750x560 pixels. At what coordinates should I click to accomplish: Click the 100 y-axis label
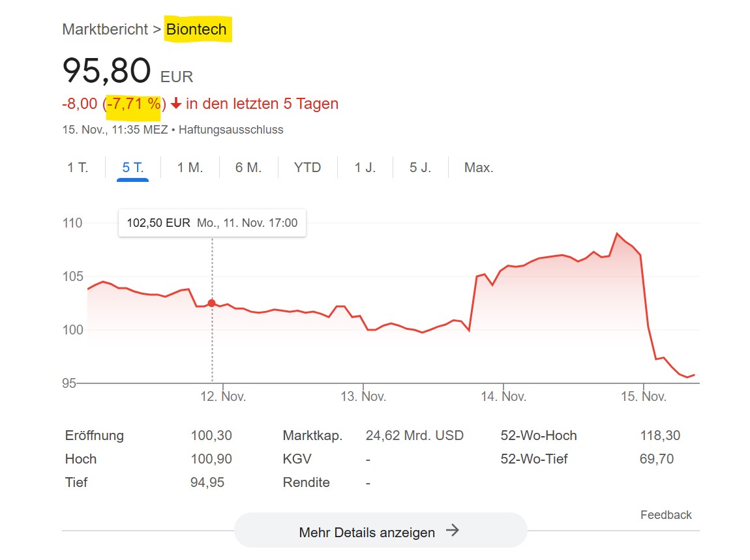[x=72, y=329]
